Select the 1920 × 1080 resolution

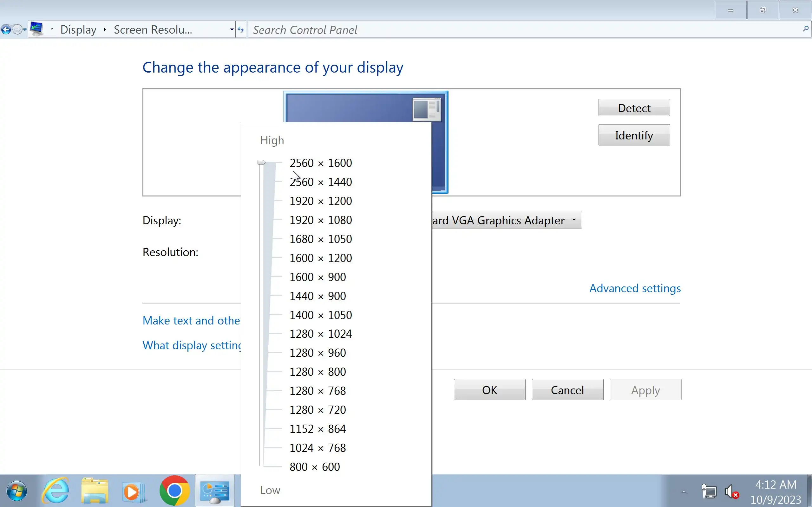click(x=320, y=220)
